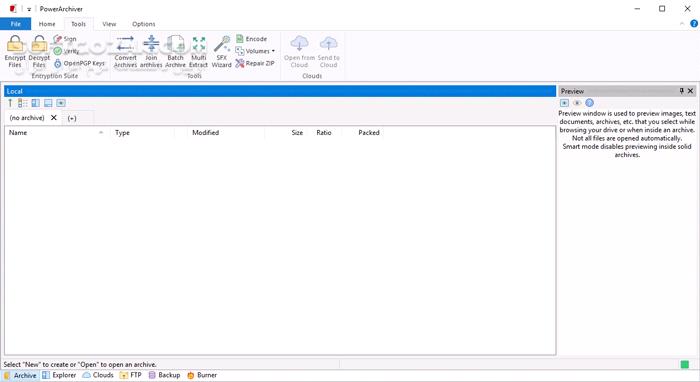
Task: Click the list-style view icon in the Local toolbar
Action: tap(23, 103)
